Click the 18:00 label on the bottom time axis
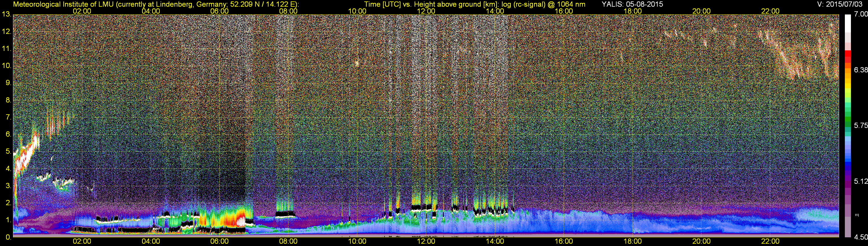The height and width of the screenshot is (246, 868). 632,242
